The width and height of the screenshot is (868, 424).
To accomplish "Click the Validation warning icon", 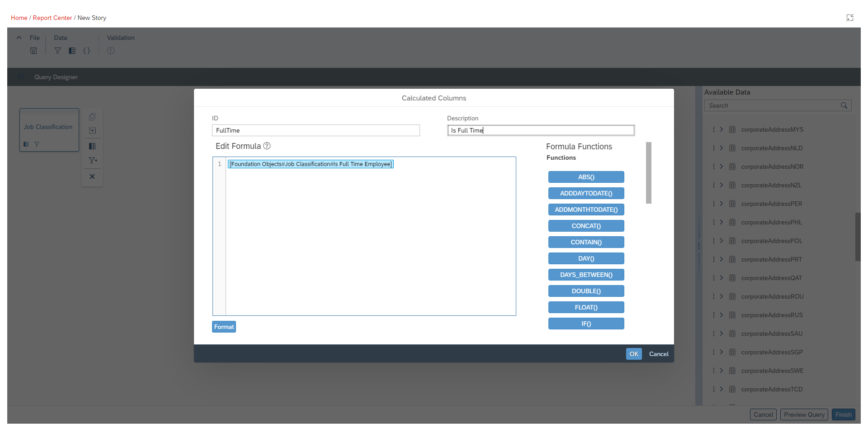I will (111, 51).
